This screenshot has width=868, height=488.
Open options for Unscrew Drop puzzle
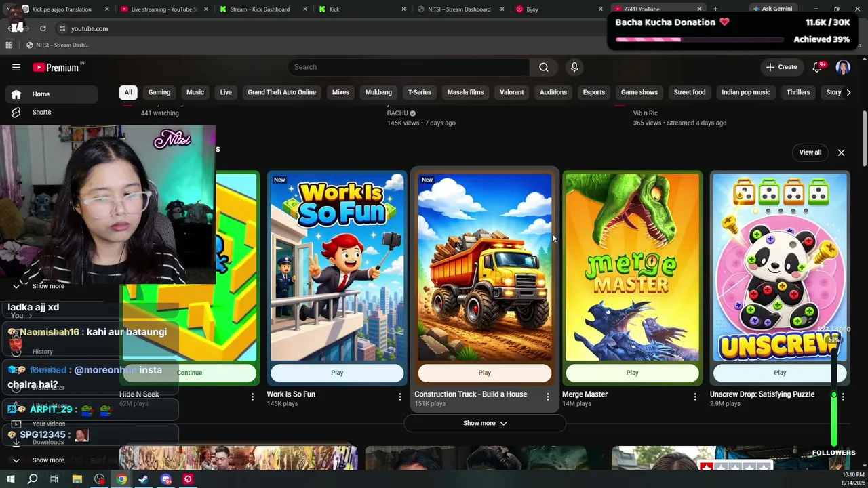pyautogui.click(x=843, y=396)
